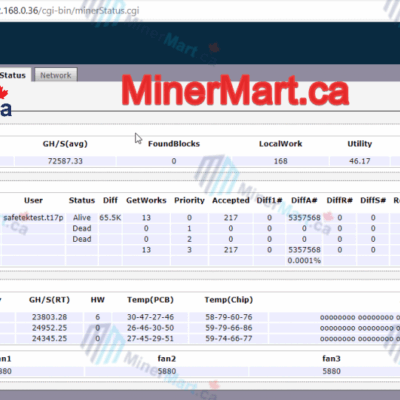400x400 pixels.
Task: Select Priority value 2 in second Dead row
Action: 189,239
